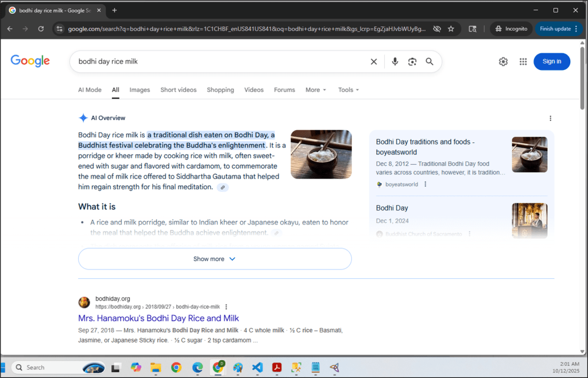
Task: Expand AI Overview with Show more
Action: click(215, 259)
